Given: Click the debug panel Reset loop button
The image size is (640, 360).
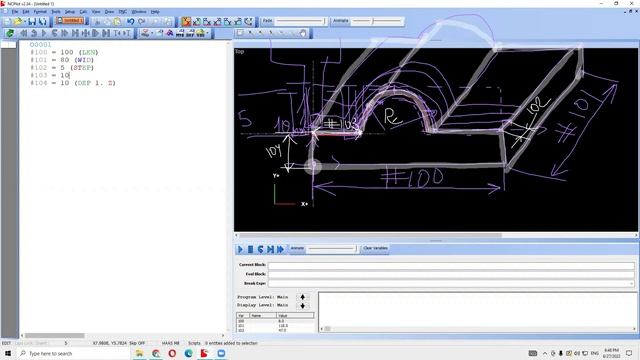Looking at the screenshot, I should (260, 249).
